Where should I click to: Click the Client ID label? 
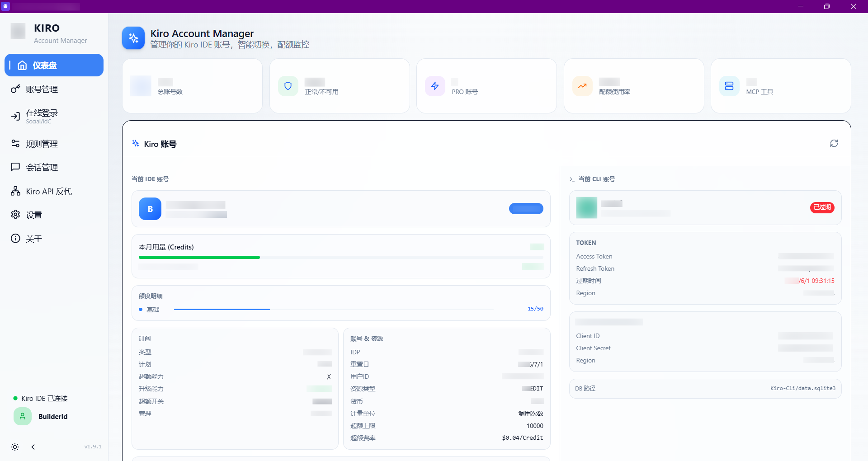[588, 336]
